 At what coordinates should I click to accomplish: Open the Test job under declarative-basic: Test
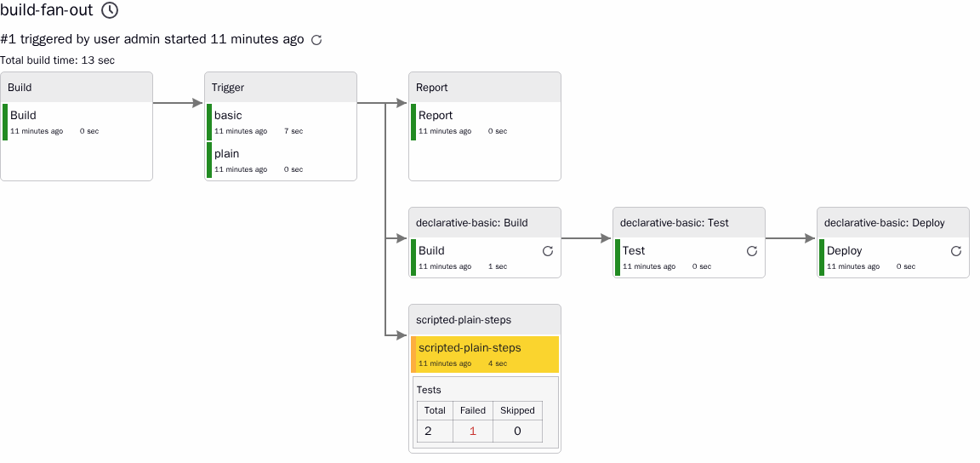tap(634, 250)
